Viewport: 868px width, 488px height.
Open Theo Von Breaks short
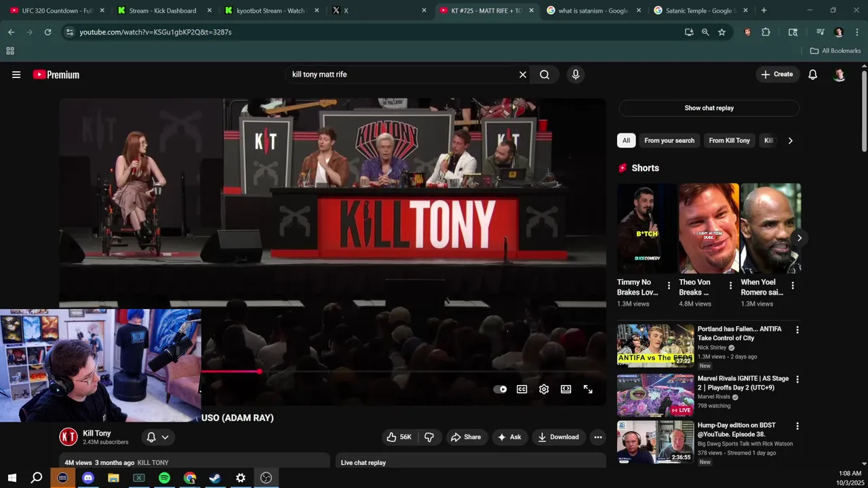point(709,228)
